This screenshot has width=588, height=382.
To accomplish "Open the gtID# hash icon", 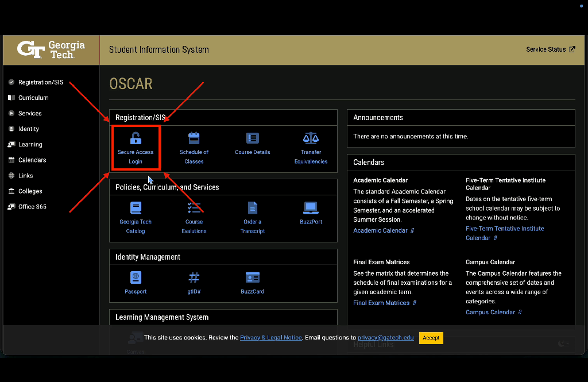I will point(194,277).
